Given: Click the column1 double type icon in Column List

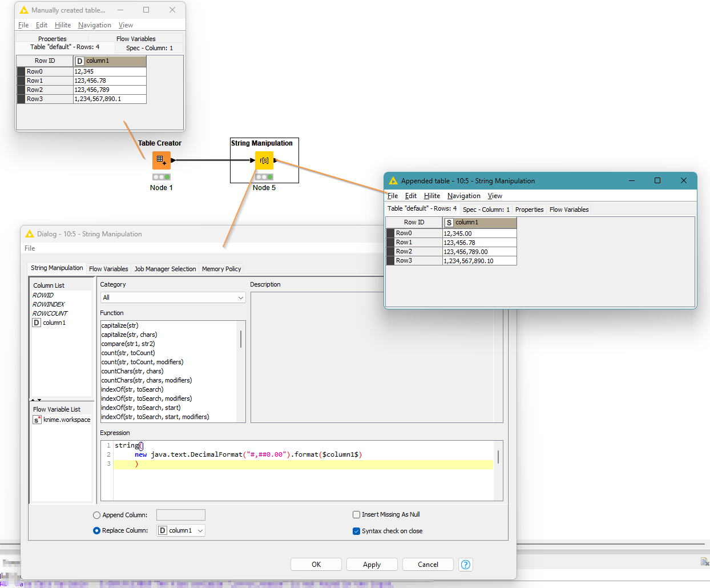Looking at the screenshot, I should [x=37, y=323].
